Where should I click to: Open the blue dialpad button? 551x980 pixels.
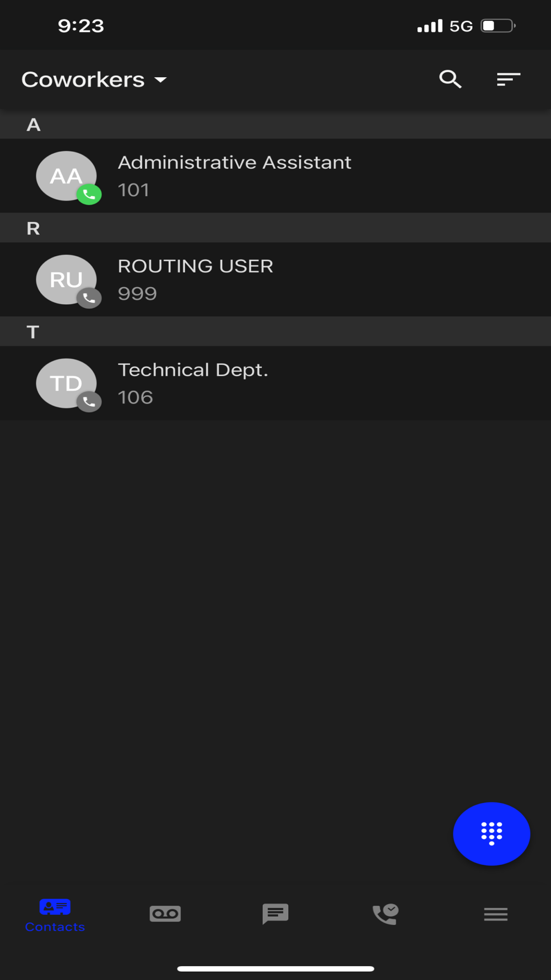(491, 833)
